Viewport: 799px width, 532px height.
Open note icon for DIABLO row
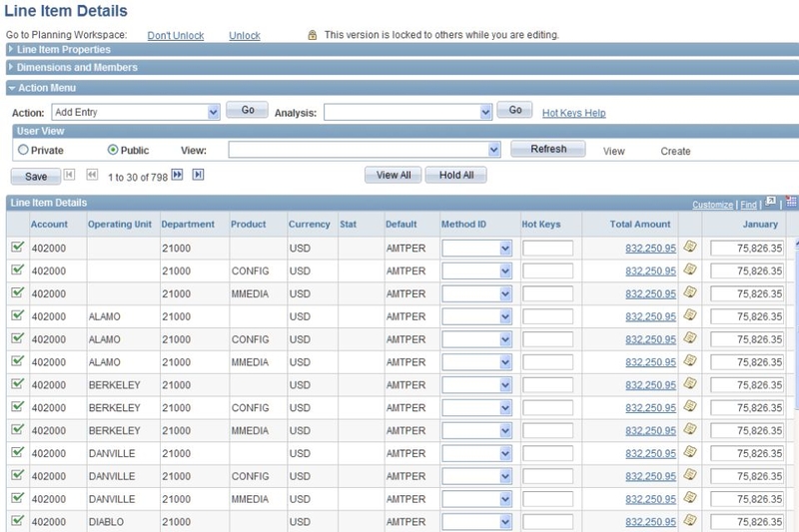(x=690, y=520)
